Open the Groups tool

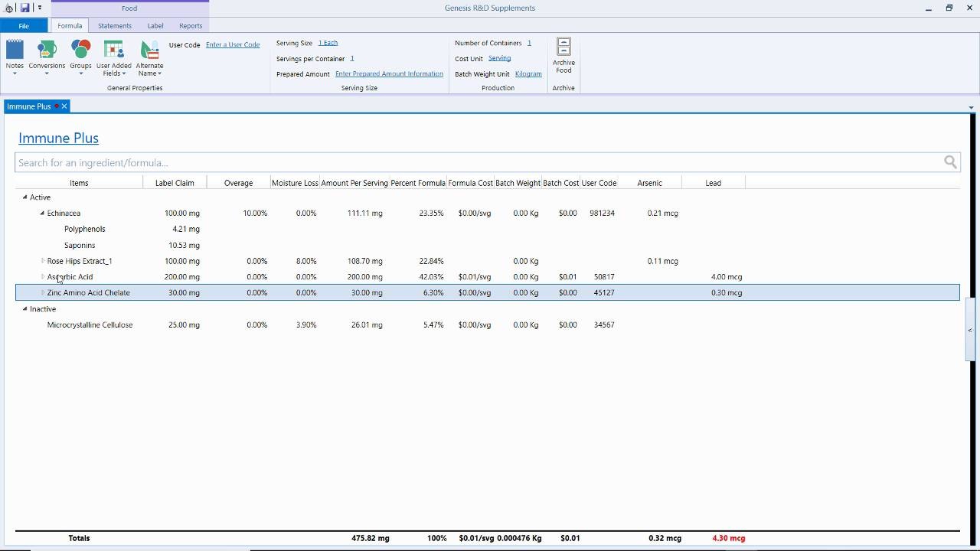(x=80, y=51)
